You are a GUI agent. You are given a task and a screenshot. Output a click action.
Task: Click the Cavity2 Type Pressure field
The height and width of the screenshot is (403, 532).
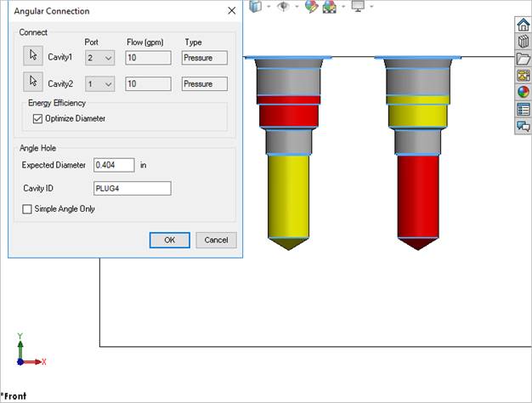coord(205,84)
